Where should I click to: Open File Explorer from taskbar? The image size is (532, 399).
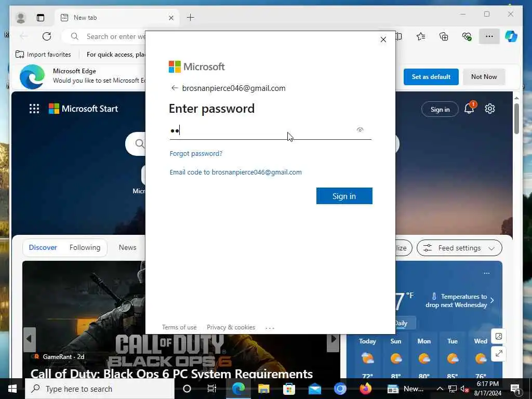(x=263, y=389)
